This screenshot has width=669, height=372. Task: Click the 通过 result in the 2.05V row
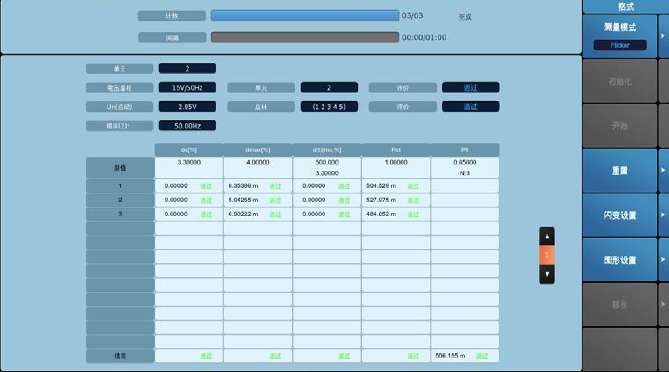point(471,107)
